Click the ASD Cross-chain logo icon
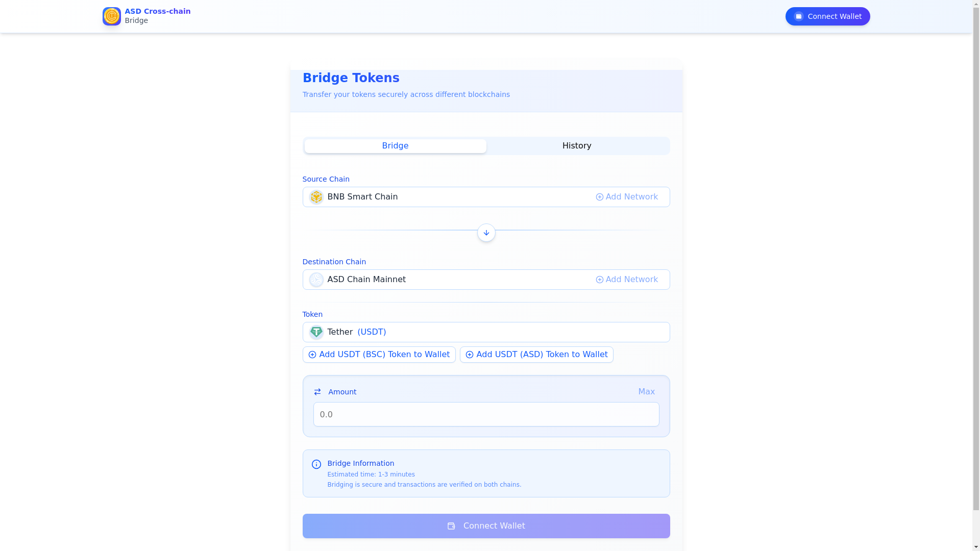980x551 pixels. pyautogui.click(x=112, y=16)
